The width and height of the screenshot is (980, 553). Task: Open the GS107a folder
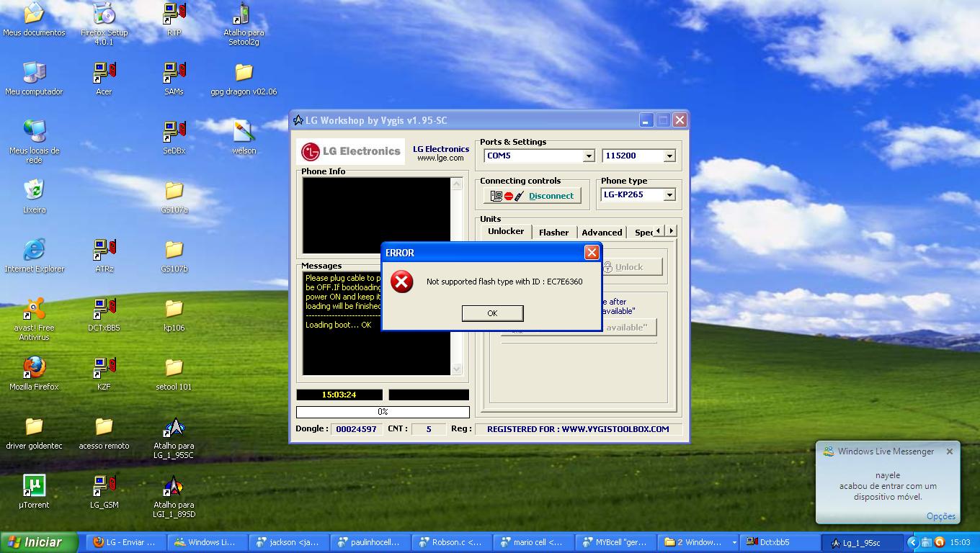(x=174, y=197)
